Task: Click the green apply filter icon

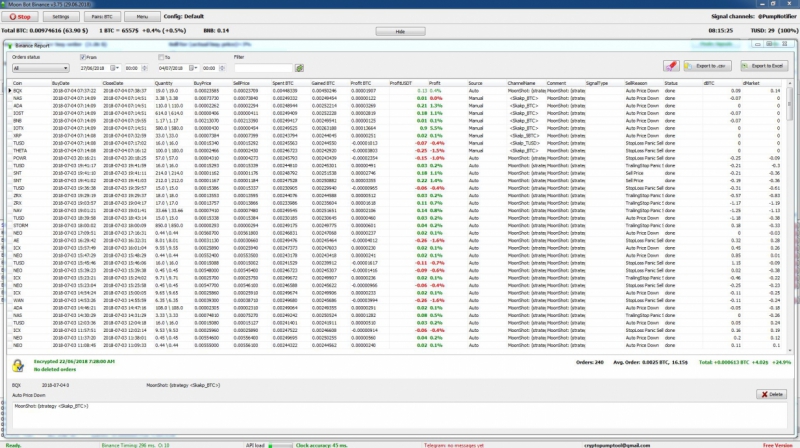Action: click(299, 68)
